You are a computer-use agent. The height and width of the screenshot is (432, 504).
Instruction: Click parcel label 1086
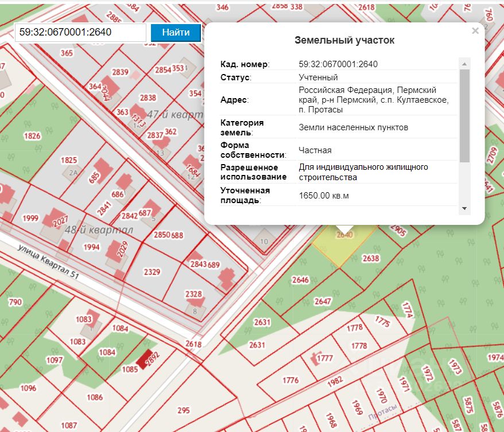pyautogui.click(x=95, y=398)
